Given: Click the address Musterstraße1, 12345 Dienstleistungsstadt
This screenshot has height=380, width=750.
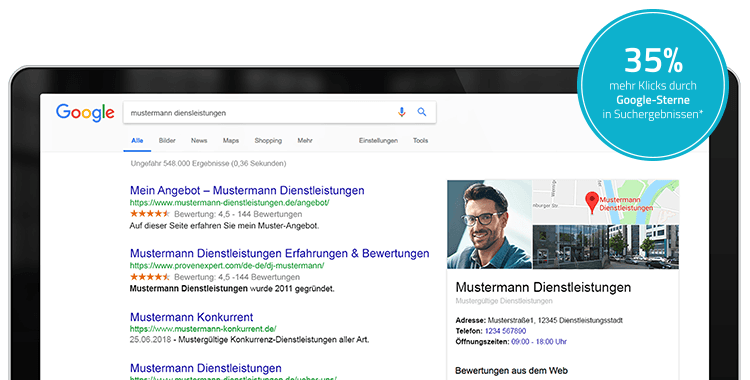Looking at the screenshot, I should (555, 320).
